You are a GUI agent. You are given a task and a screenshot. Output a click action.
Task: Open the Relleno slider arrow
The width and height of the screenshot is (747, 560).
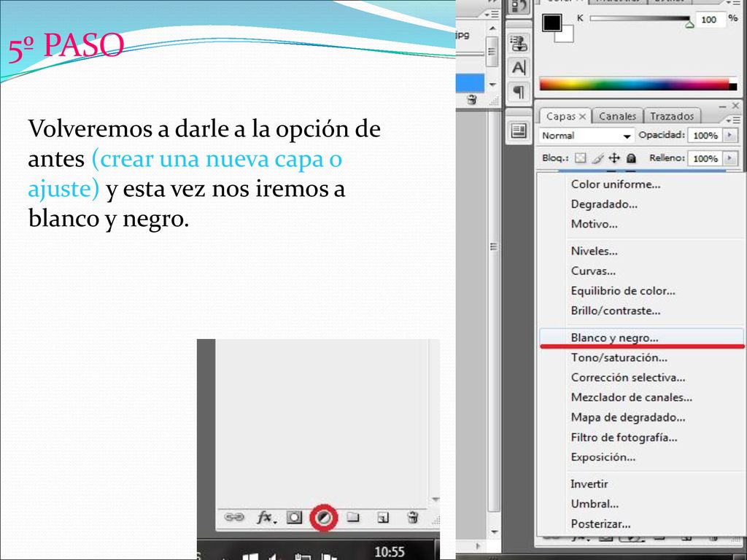[729, 158]
